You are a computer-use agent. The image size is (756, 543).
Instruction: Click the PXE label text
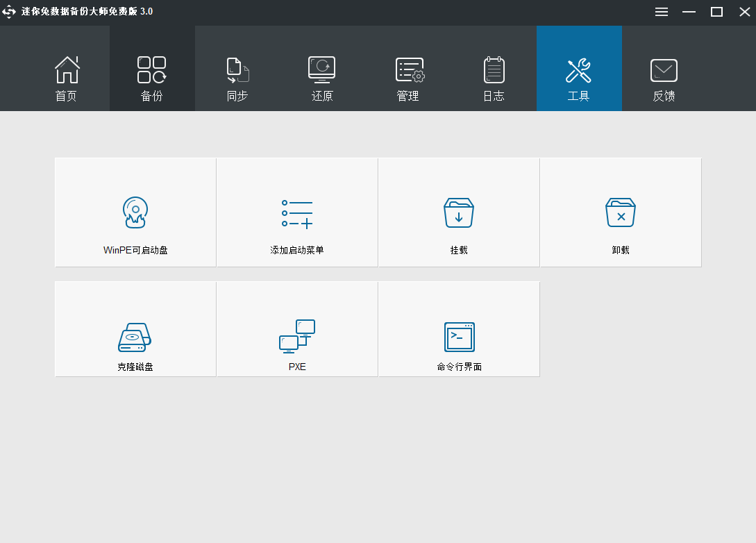click(x=297, y=367)
